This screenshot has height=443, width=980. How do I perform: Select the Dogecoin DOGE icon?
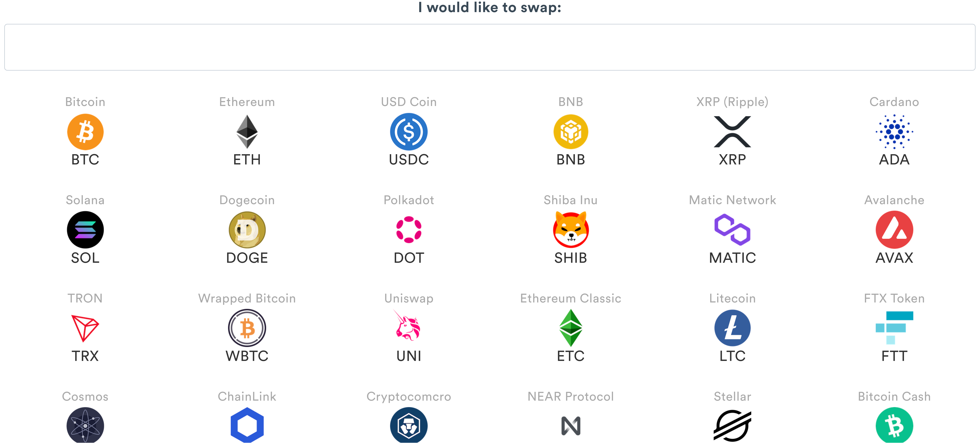pos(247,230)
